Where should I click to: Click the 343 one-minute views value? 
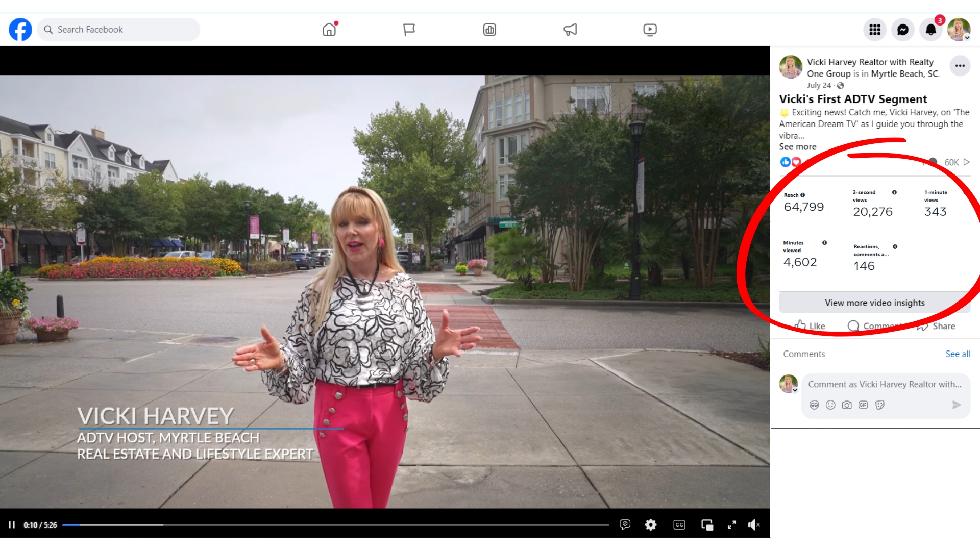tap(935, 212)
